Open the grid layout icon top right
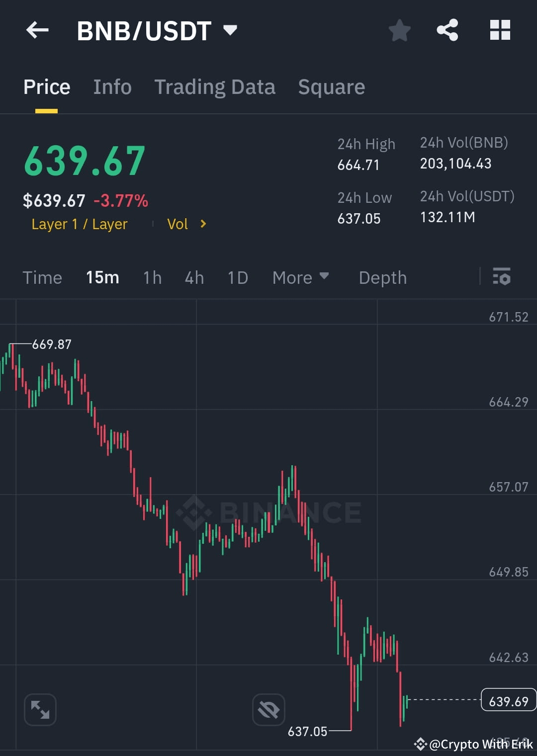 [500, 30]
